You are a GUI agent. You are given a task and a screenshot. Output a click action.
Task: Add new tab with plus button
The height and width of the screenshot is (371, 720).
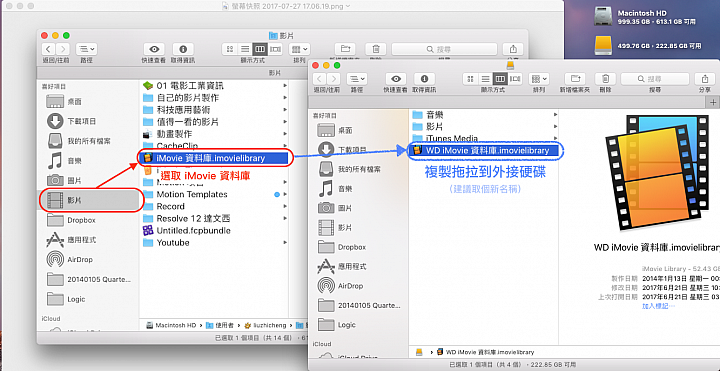[713, 102]
